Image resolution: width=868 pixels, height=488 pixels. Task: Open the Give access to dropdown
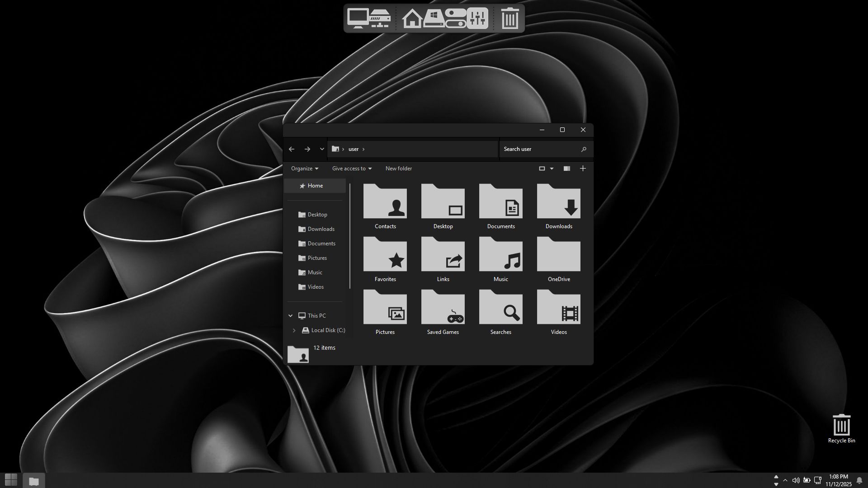(352, 169)
